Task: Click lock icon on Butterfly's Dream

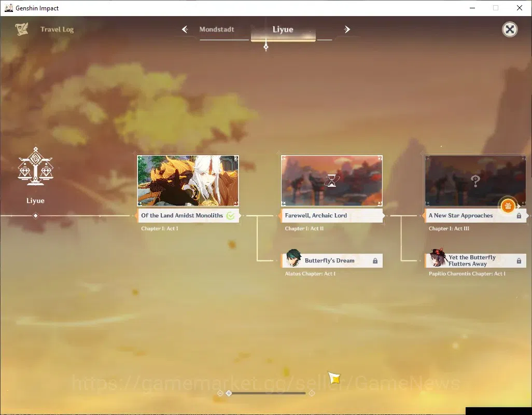Action: coord(375,260)
